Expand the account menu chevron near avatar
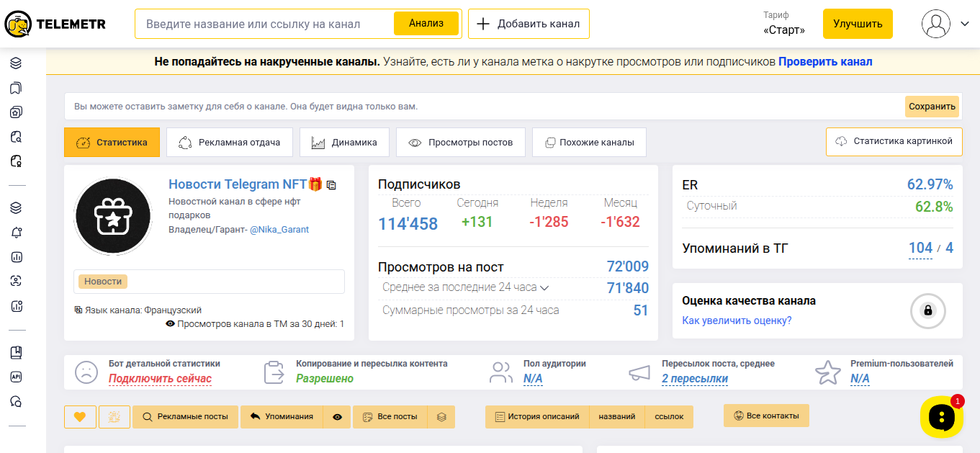This screenshot has height=453, width=980. point(965,24)
